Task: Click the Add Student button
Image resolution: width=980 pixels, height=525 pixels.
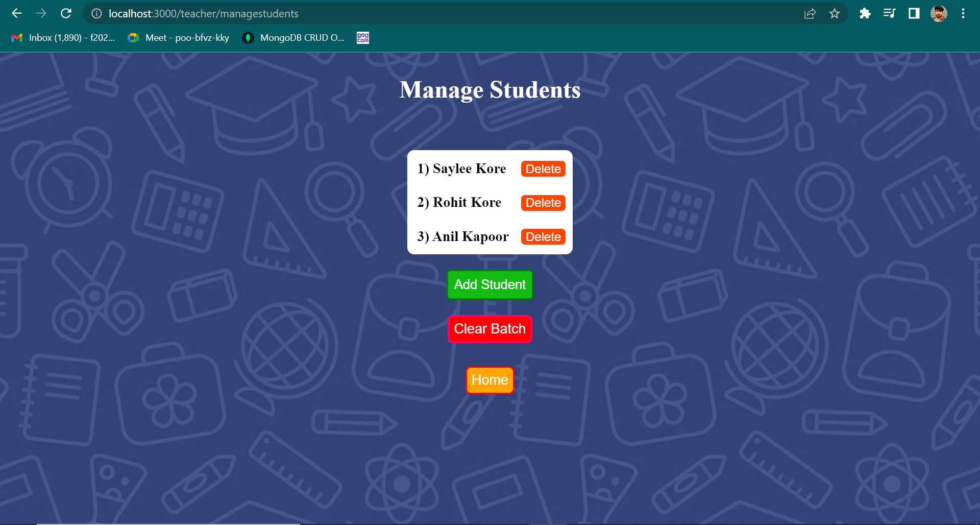Action: point(490,284)
